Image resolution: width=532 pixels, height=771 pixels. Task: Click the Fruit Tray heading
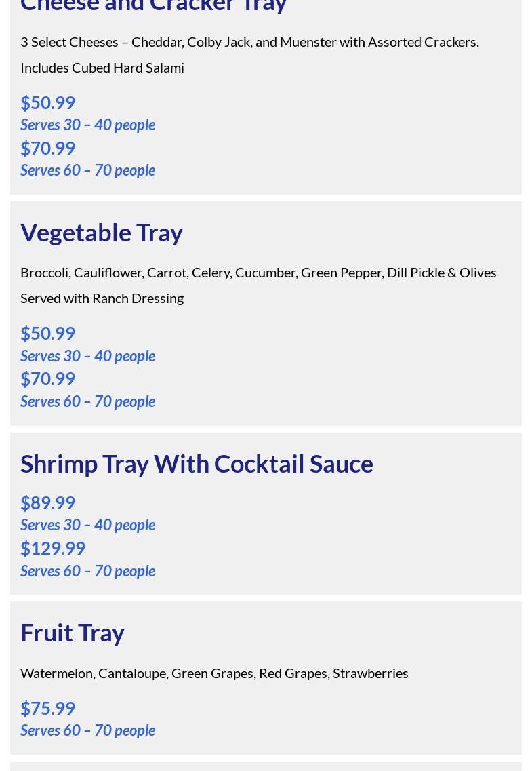(73, 633)
